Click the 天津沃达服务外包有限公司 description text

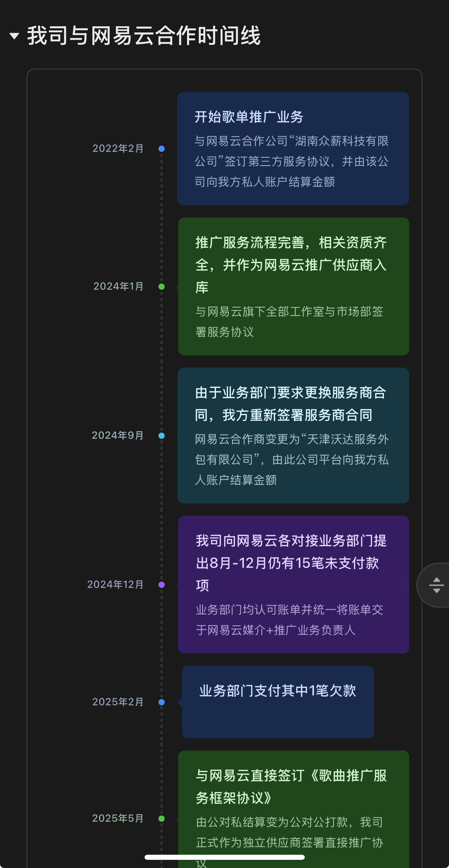pos(292,460)
